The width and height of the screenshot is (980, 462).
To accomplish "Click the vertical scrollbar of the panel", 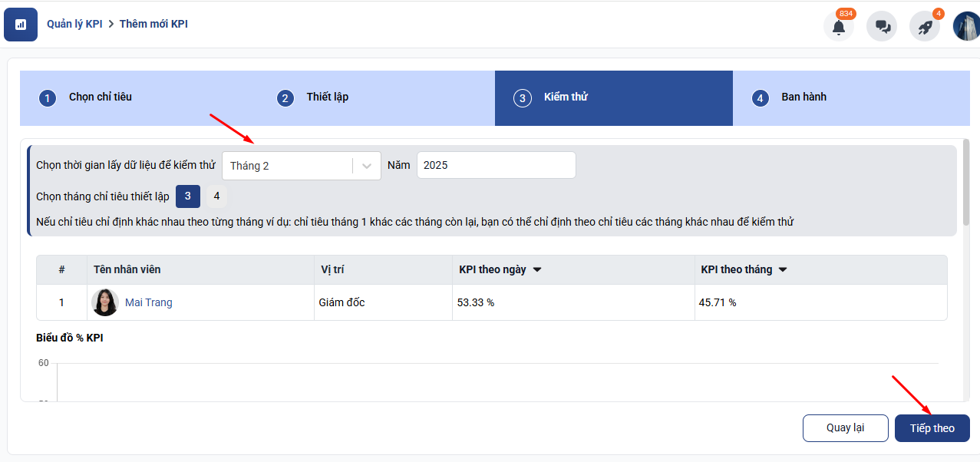I will click(965, 180).
